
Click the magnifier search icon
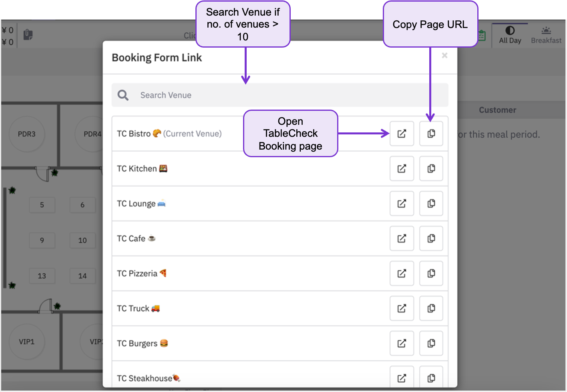coord(123,95)
